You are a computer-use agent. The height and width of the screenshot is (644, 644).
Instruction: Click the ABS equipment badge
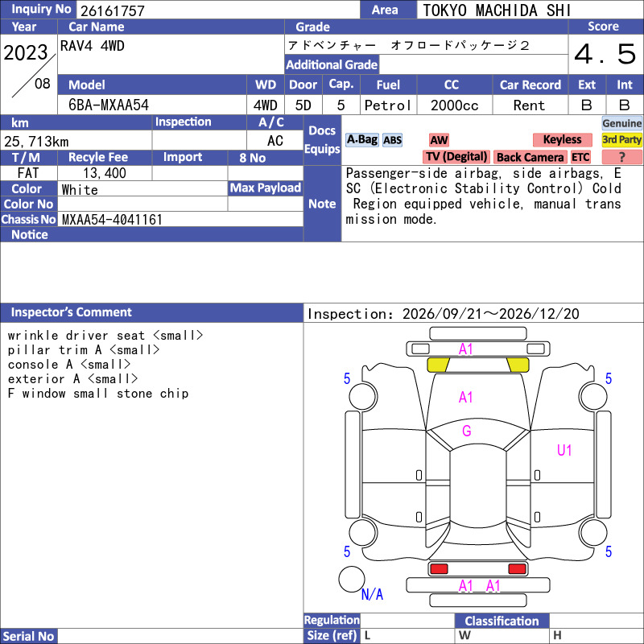click(x=392, y=140)
